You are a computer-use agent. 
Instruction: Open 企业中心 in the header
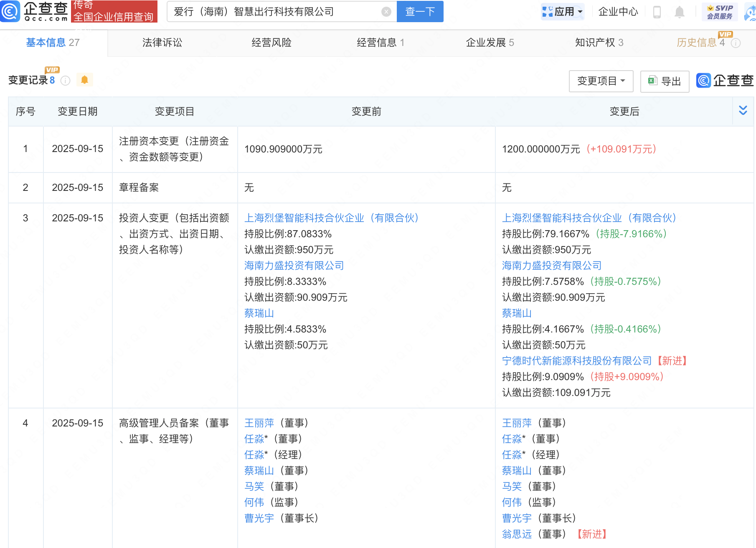pyautogui.click(x=618, y=12)
